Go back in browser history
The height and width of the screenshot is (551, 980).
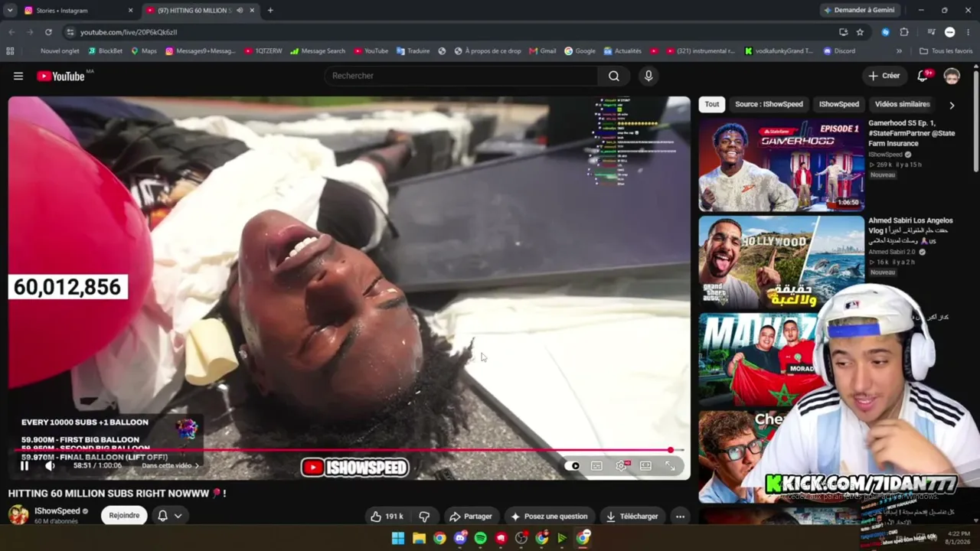click(11, 32)
